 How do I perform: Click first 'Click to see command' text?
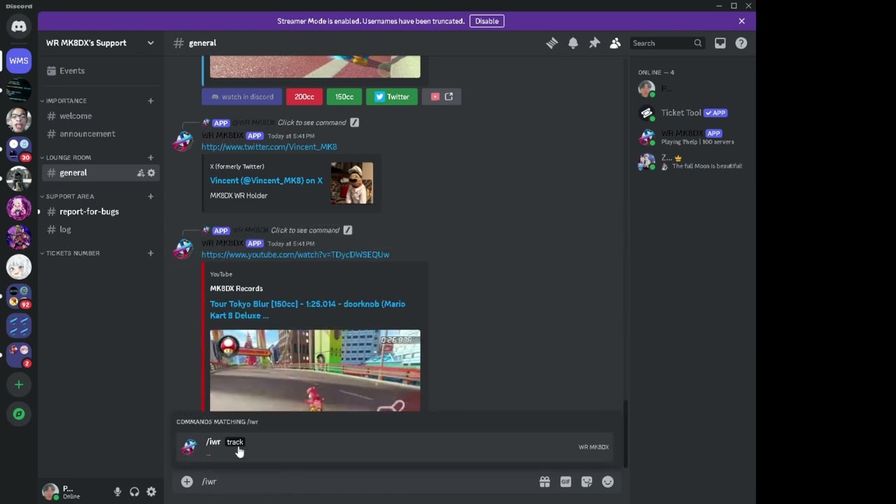(x=311, y=122)
